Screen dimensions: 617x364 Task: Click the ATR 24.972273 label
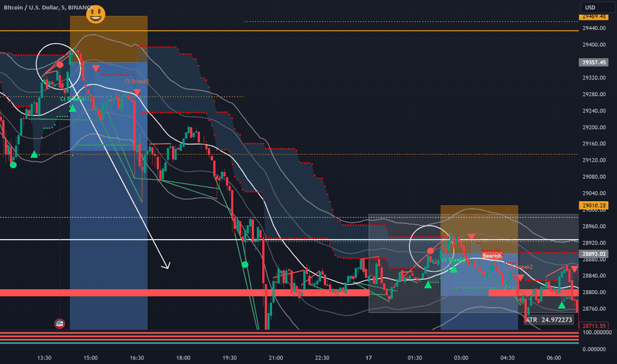coord(549,320)
